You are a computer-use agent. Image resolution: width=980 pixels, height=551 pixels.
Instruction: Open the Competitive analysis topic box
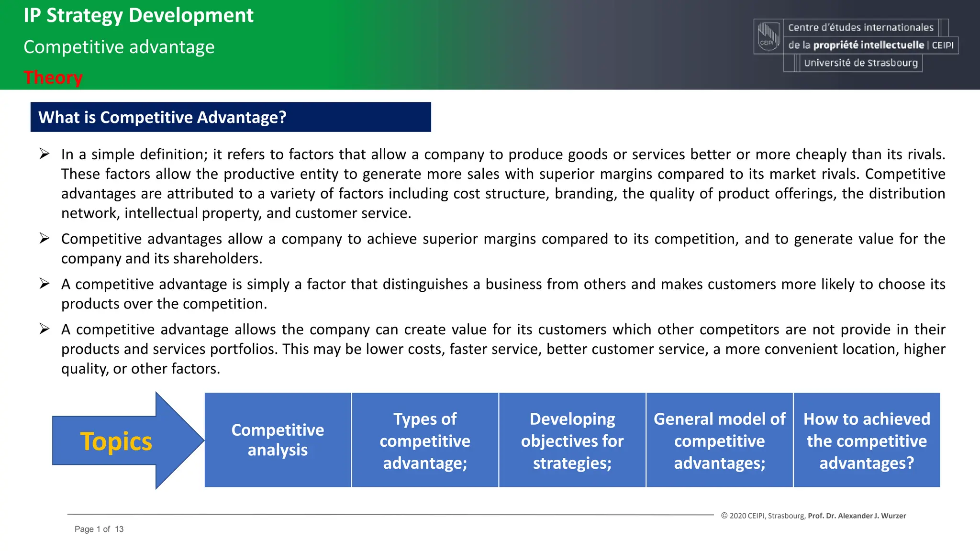pos(278,440)
